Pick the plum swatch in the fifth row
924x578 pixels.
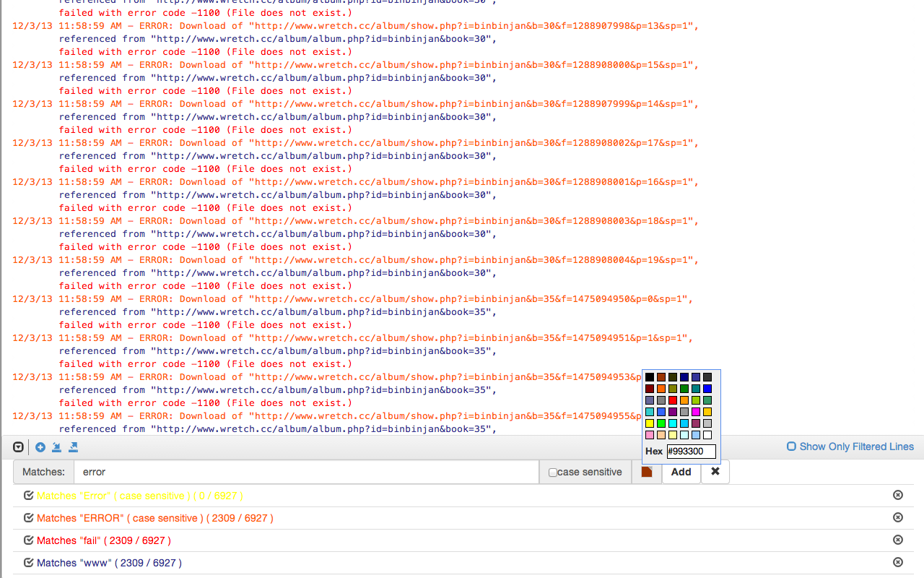[696, 423]
